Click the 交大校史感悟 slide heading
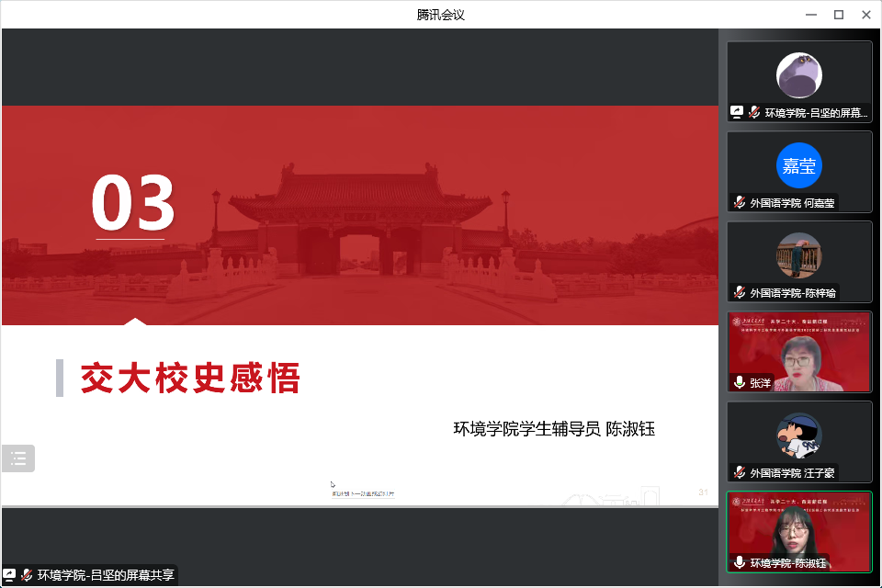This screenshot has width=882, height=588. 190,378
